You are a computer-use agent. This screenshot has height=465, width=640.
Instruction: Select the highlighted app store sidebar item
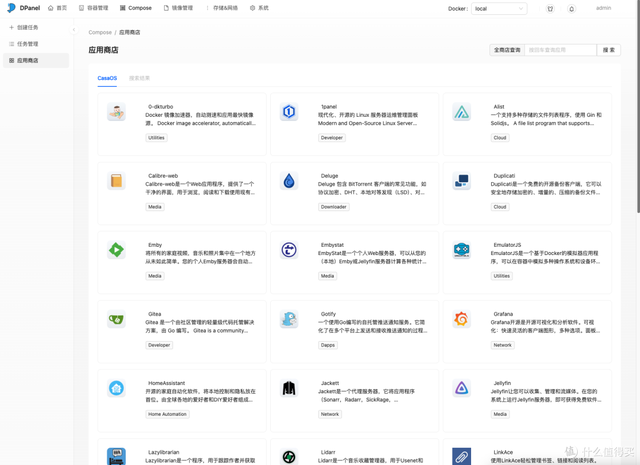[x=36, y=60]
